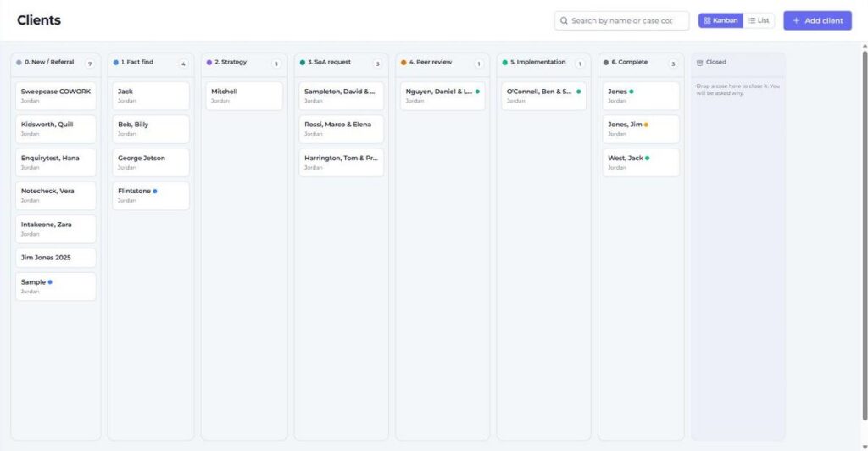This screenshot has height=451, width=868.
Task: Open the Nguyen, Daniel card
Action: pyautogui.click(x=442, y=96)
